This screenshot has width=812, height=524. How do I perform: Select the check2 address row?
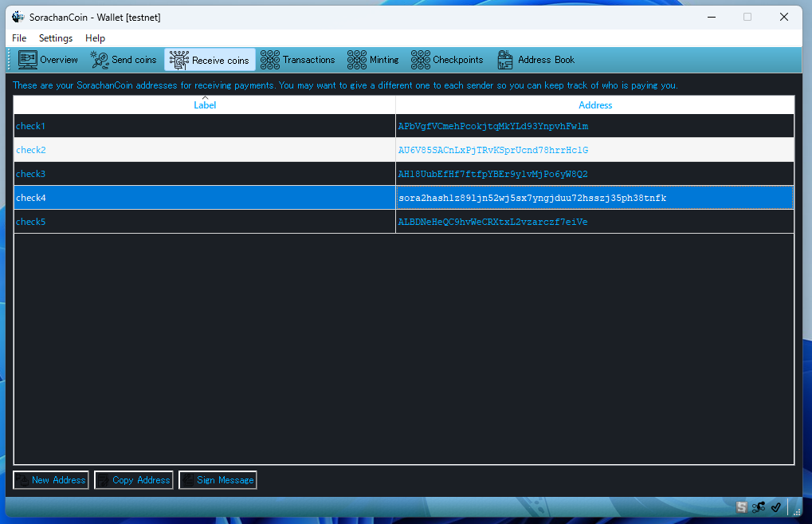pyautogui.click(x=492, y=150)
